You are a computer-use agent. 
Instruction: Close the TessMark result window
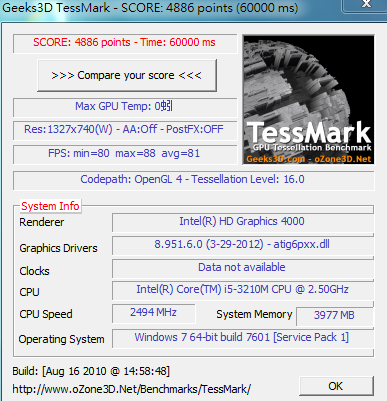click(x=366, y=5)
